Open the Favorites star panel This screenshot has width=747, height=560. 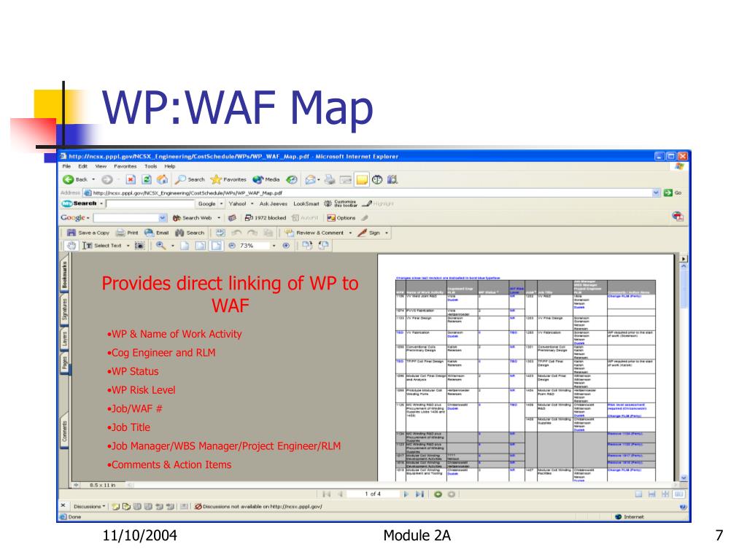coord(228,179)
